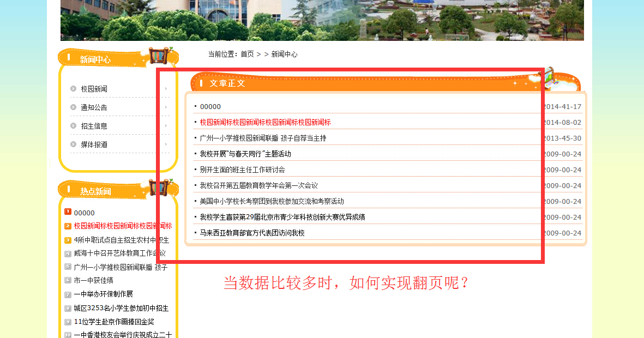Image resolution: width=644 pixels, height=338 pixels.
Task: Go to 首页 in the breadcrumb
Action: pyautogui.click(x=247, y=55)
